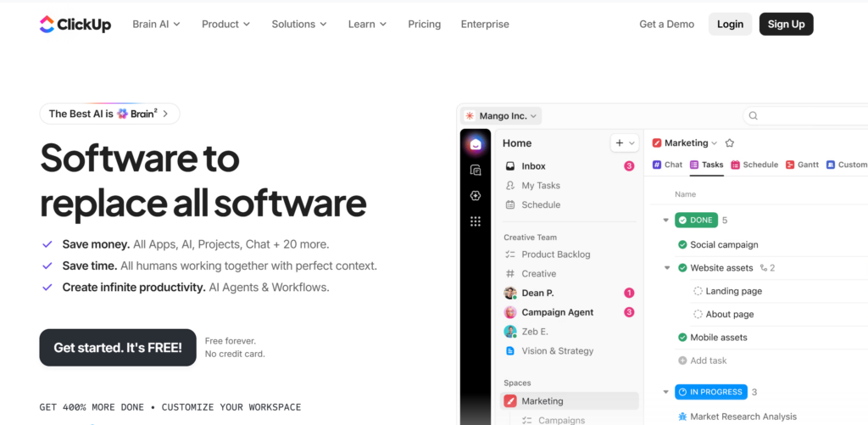Click the Campaign Agent badge 3
This screenshot has width=868, height=425.
point(629,312)
